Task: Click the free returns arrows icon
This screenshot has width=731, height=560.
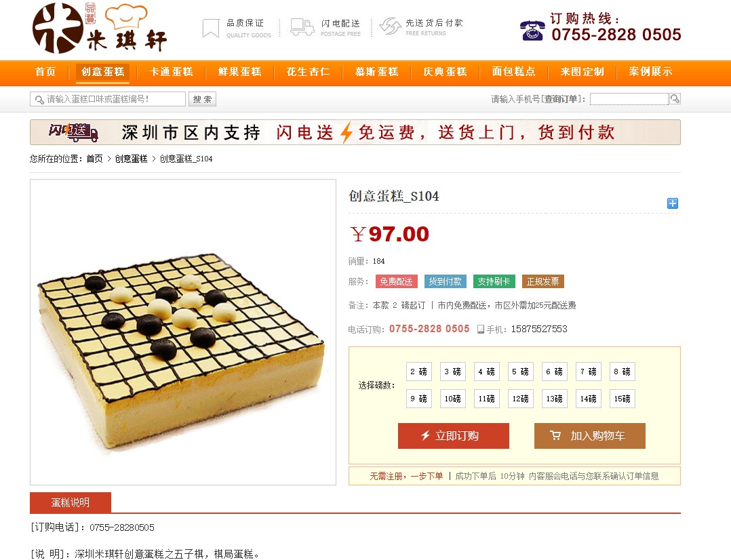Action: click(x=390, y=26)
